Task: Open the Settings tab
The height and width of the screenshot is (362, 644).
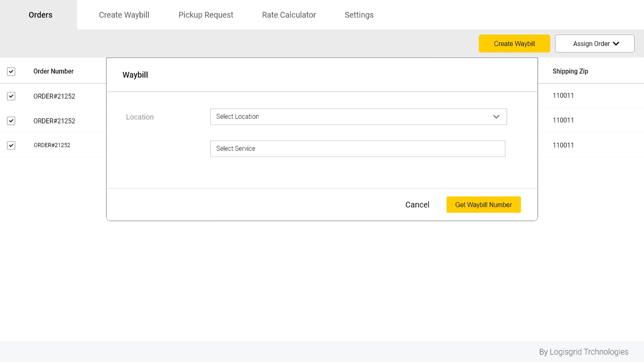Action: pyautogui.click(x=359, y=15)
